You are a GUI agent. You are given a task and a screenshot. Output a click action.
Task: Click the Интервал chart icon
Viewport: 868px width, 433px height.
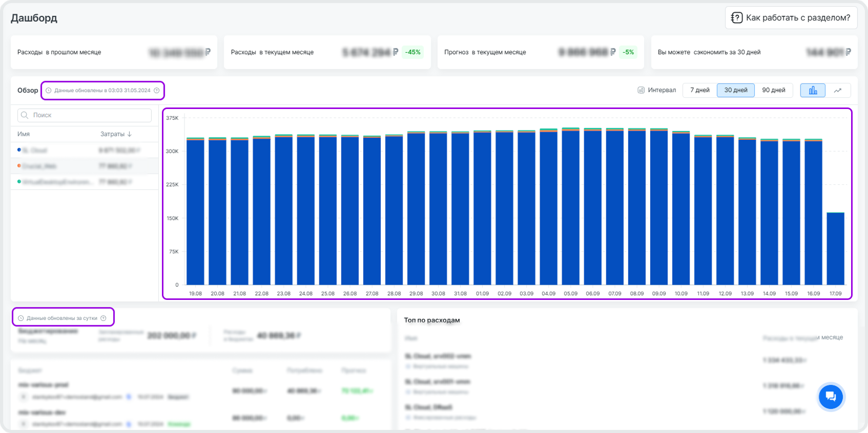pos(640,90)
